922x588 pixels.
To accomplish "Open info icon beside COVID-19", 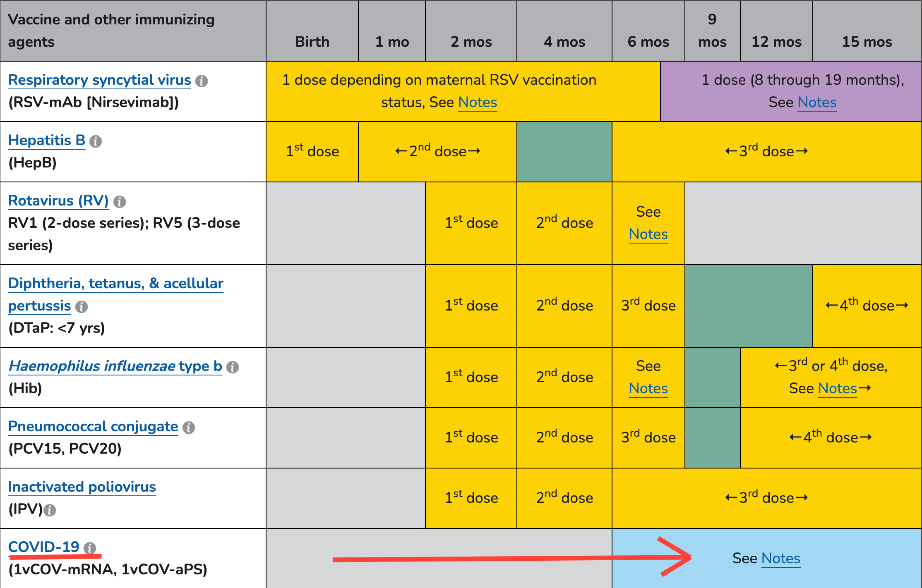I will click(x=90, y=548).
